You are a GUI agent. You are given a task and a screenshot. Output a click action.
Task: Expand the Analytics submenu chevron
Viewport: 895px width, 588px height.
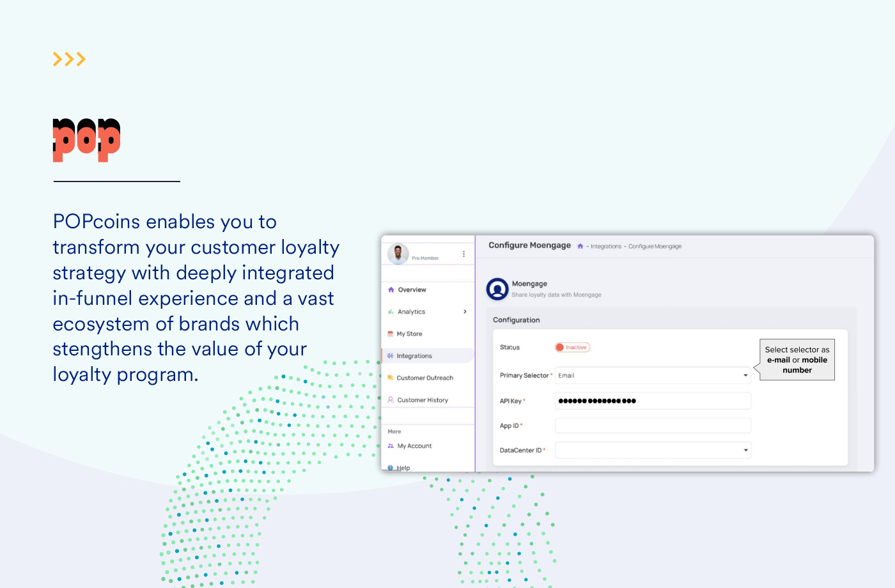pyautogui.click(x=465, y=312)
